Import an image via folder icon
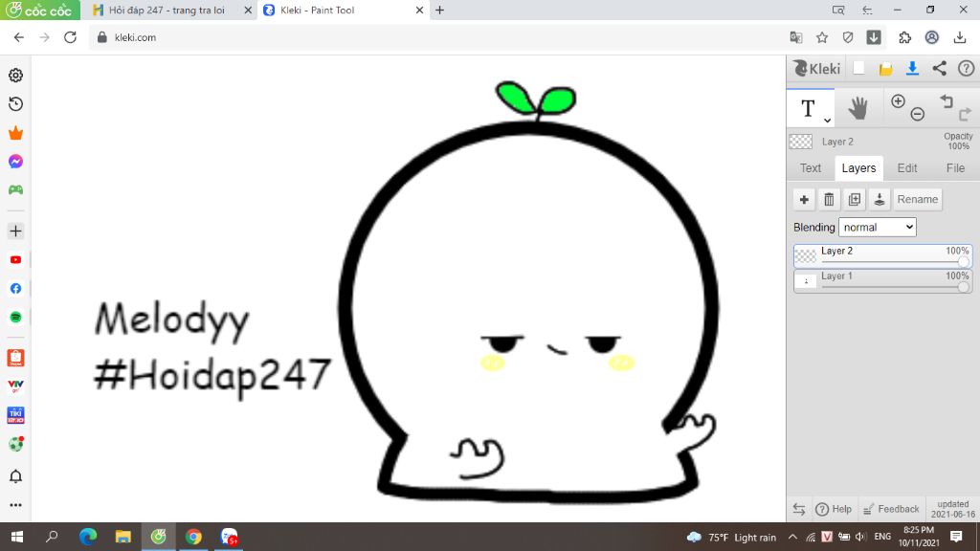The width and height of the screenshot is (980, 551). pos(885,69)
